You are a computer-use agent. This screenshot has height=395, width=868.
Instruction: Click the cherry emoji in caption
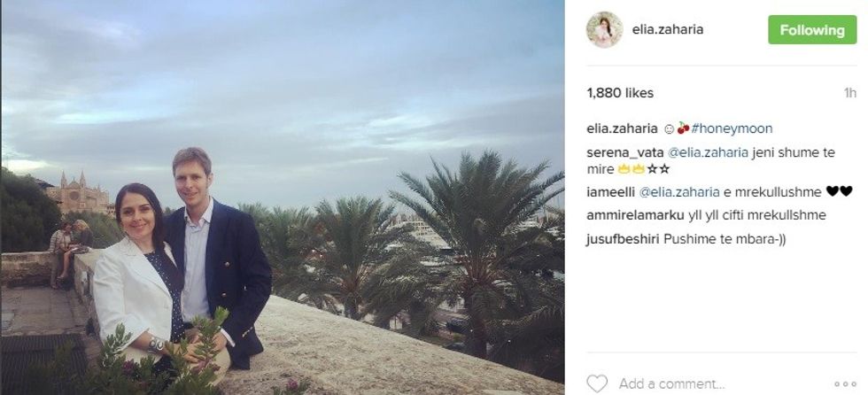tap(683, 129)
